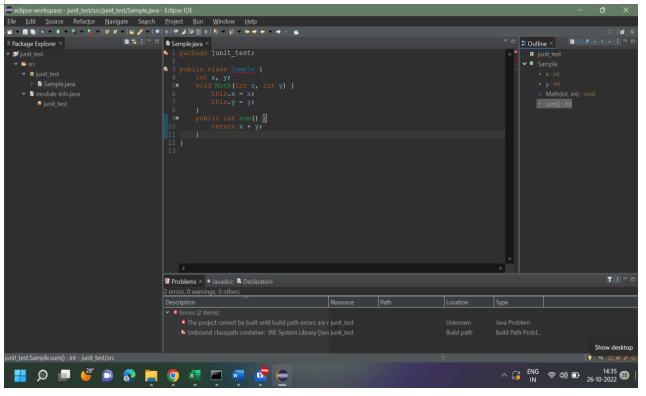Screen dimensions: 646x396
Task: Expand Sample.java in Package Explorer
Action: pyautogui.click(x=32, y=84)
